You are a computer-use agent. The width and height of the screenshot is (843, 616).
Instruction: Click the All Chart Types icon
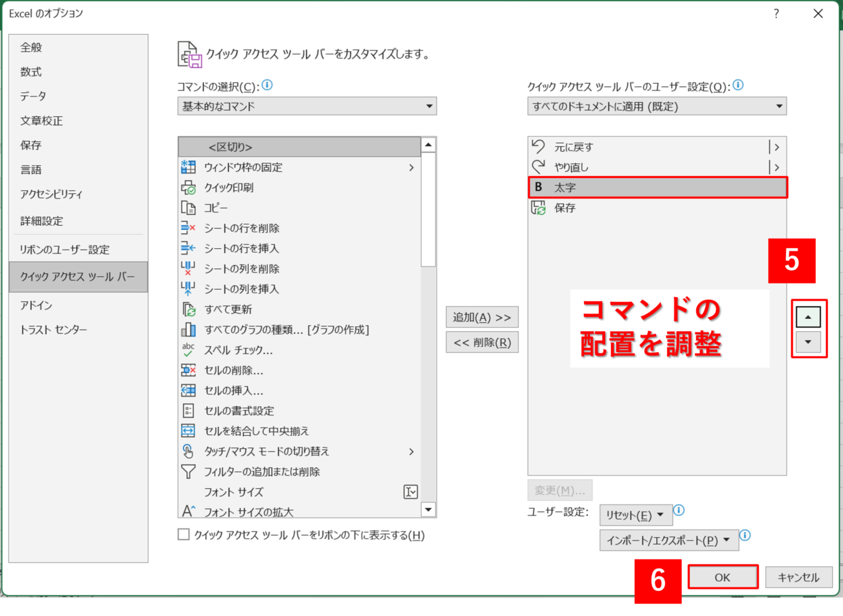click(188, 330)
